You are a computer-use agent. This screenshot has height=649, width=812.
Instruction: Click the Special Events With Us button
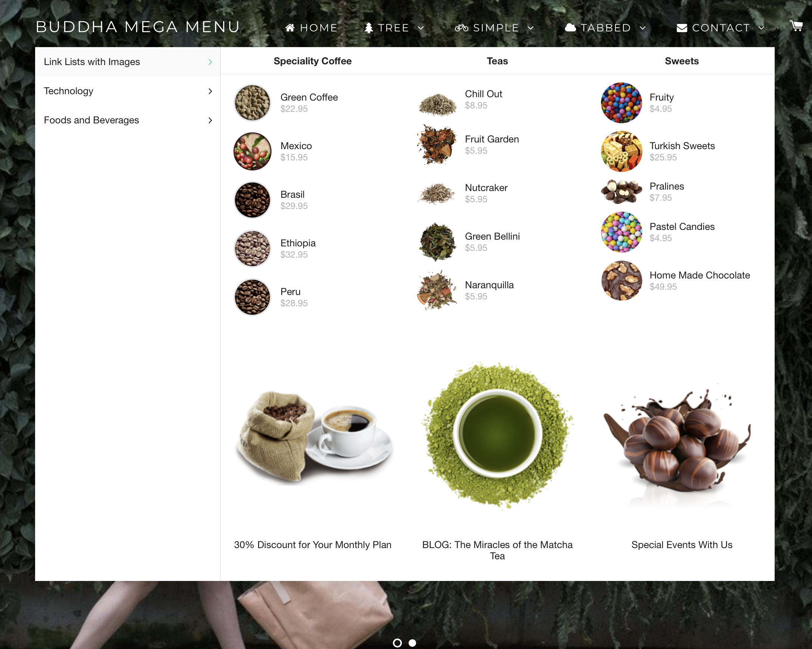(682, 545)
